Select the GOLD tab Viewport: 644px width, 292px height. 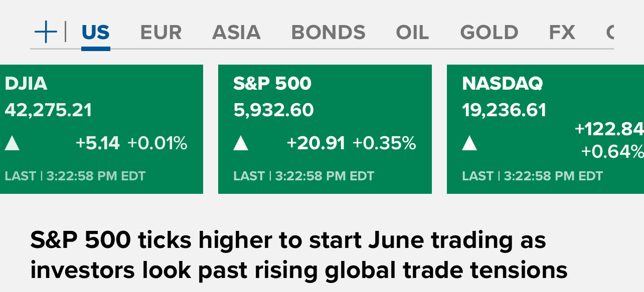pos(489,33)
